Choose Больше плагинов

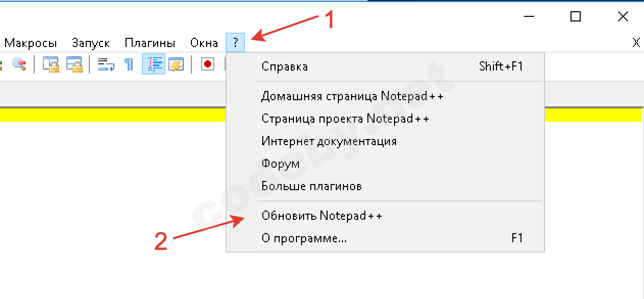(x=385, y=186)
